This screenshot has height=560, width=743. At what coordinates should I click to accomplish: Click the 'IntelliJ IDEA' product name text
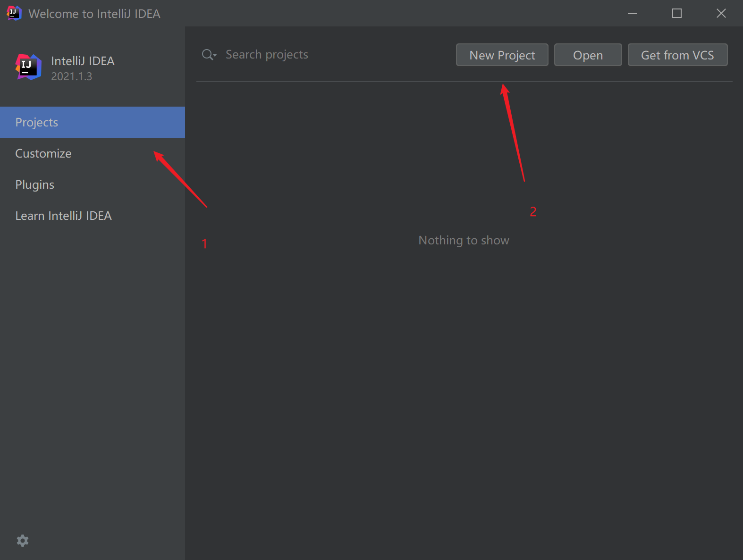(x=83, y=61)
